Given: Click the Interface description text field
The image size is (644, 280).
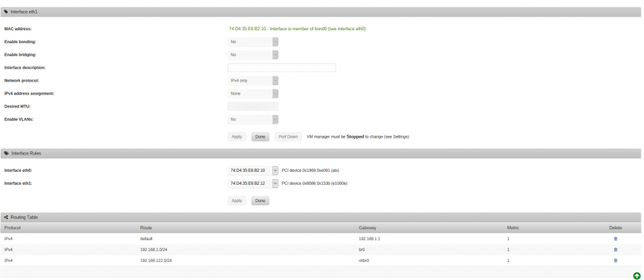Looking at the screenshot, I should click(x=282, y=68).
